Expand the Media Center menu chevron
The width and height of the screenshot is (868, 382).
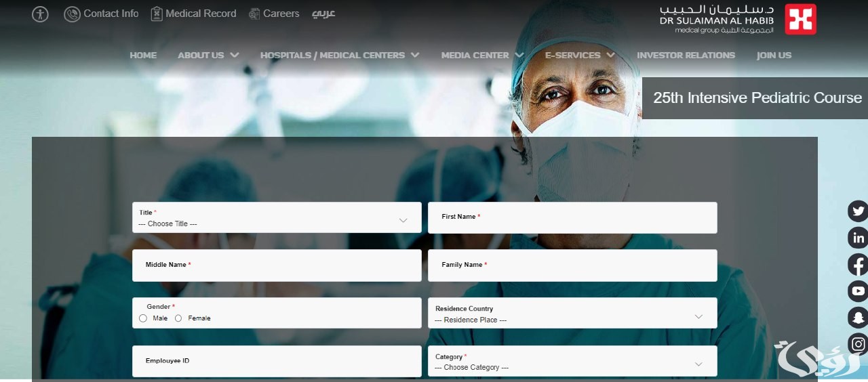click(x=519, y=55)
